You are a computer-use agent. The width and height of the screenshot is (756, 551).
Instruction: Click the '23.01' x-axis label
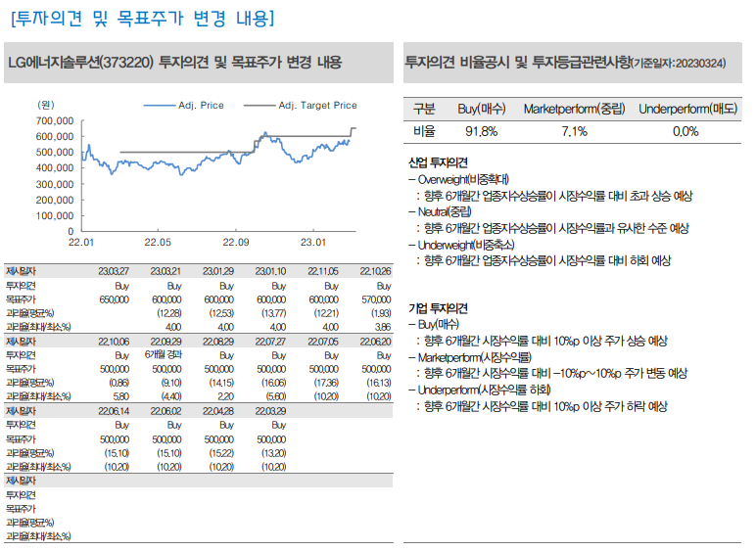pyautogui.click(x=313, y=243)
